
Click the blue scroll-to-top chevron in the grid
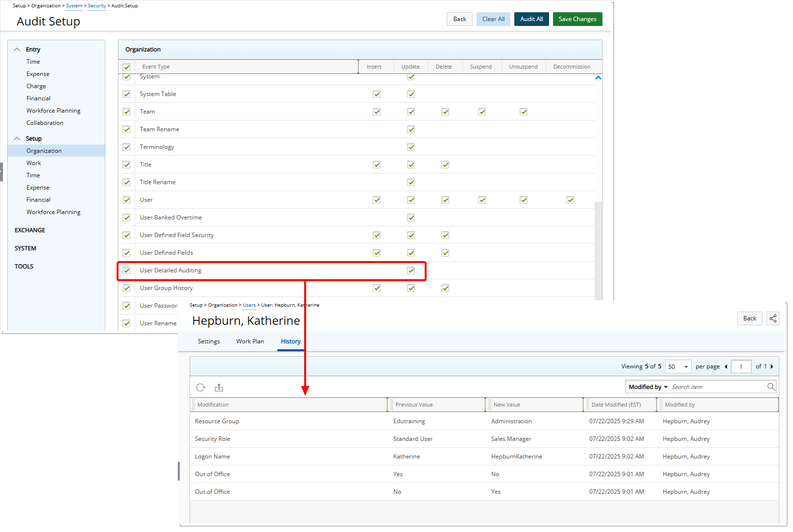coord(598,77)
